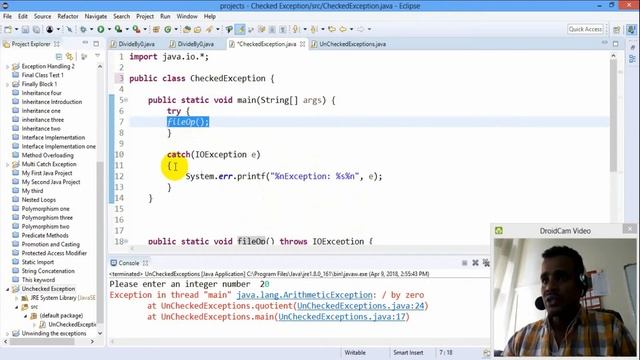Click the New Java Class icon
640x360 pixels.
pyautogui.click(x=168, y=29)
